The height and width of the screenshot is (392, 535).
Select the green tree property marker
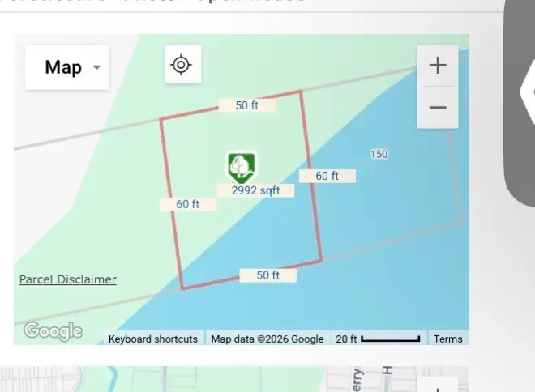point(240,166)
